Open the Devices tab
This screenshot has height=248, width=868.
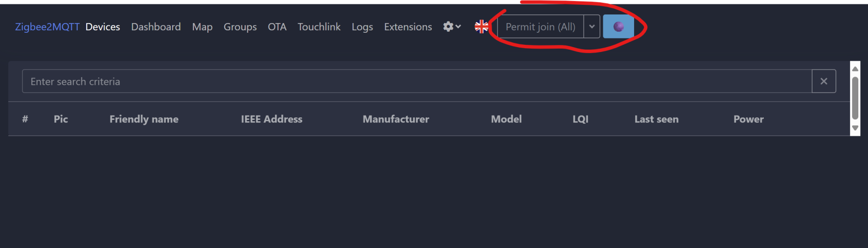[103, 27]
